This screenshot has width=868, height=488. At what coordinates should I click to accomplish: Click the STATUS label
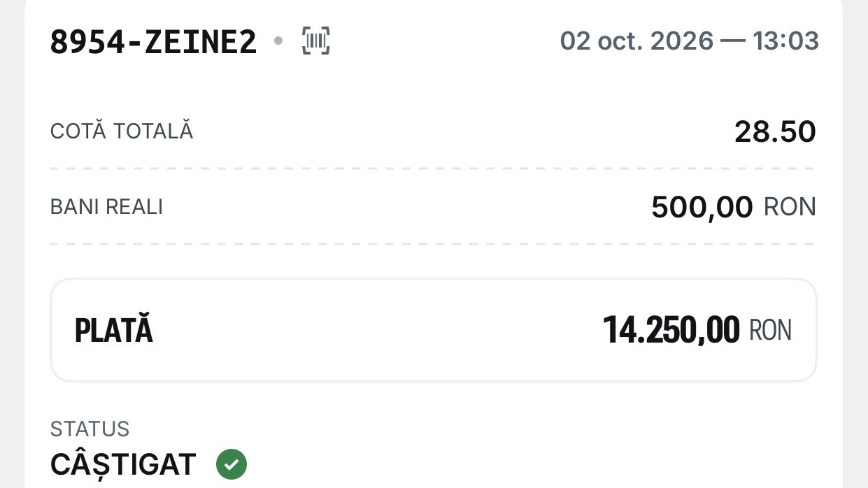90,429
